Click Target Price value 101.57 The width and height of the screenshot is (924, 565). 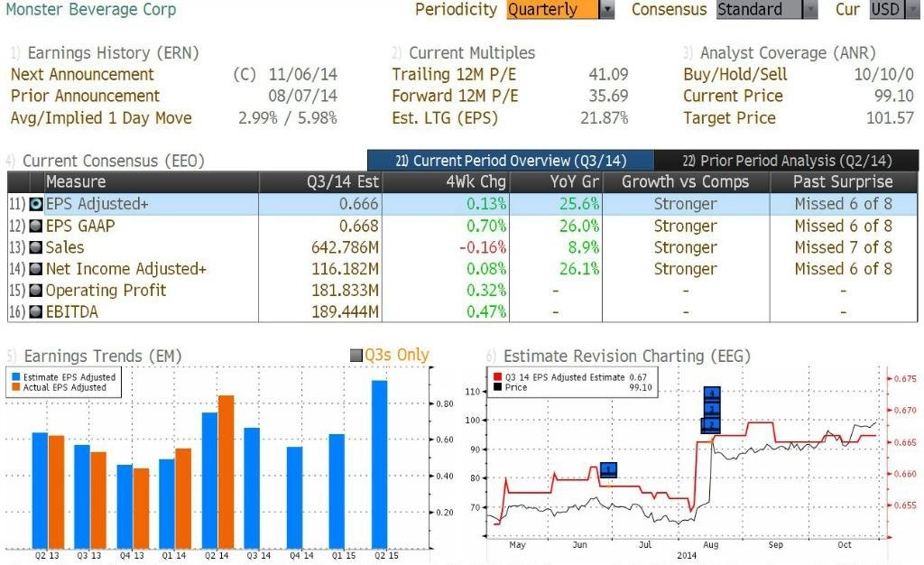890,118
